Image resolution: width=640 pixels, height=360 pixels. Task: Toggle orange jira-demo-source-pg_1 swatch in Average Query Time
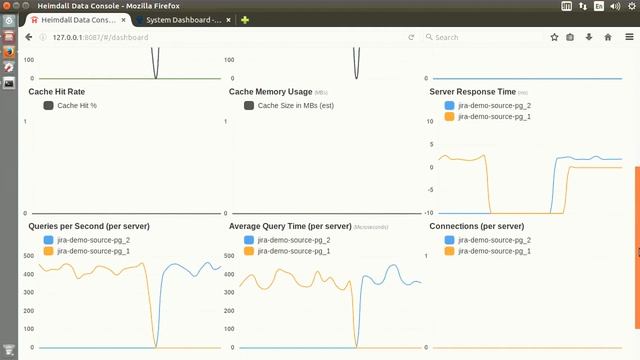249,251
